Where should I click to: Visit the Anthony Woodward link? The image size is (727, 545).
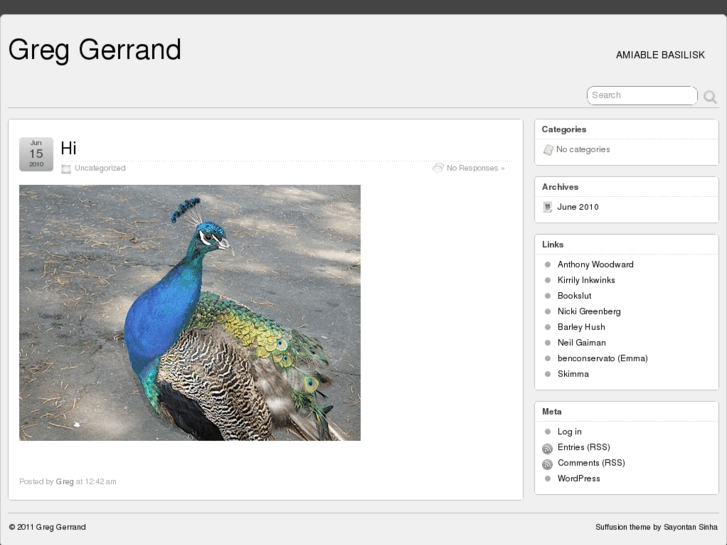(595, 265)
